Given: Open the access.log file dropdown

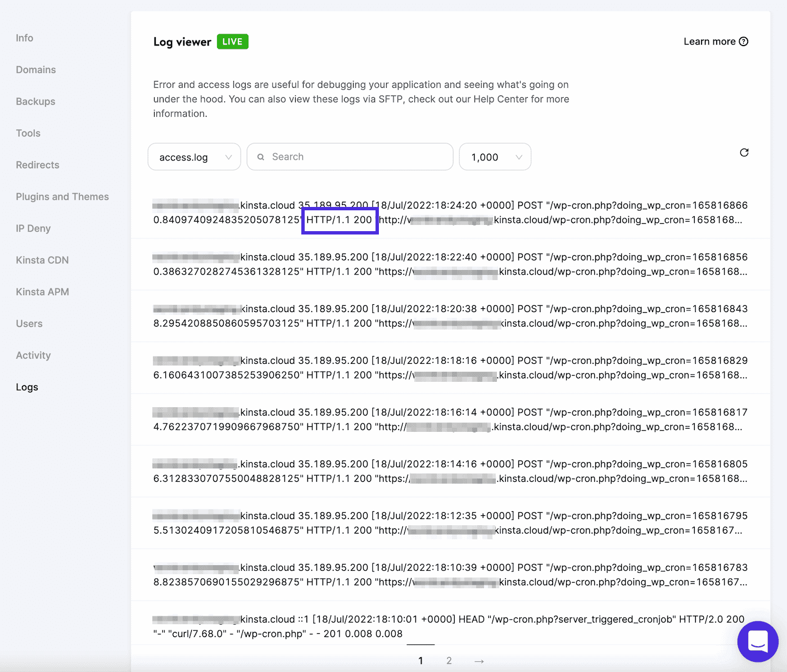Looking at the screenshot, I should [x=194, y=157].
